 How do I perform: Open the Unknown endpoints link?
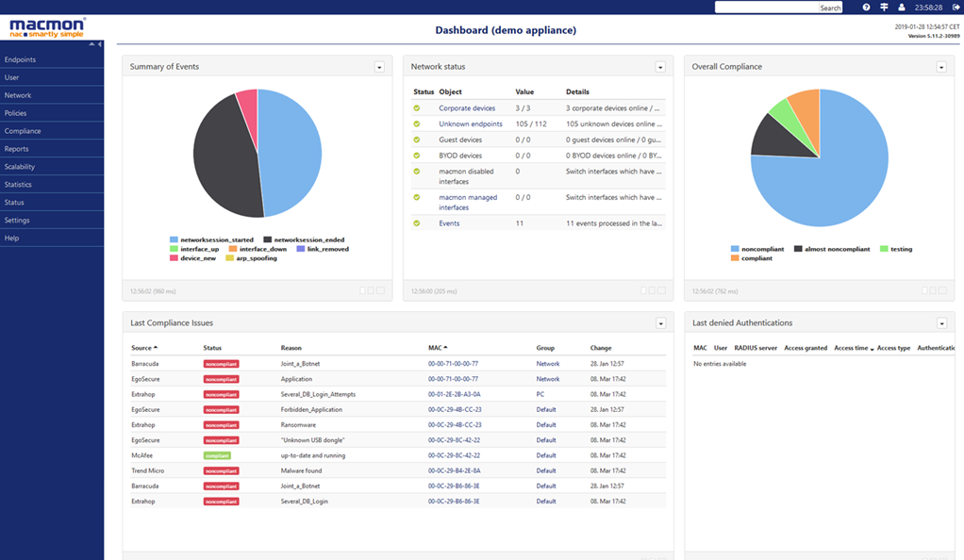pos(470,124)
